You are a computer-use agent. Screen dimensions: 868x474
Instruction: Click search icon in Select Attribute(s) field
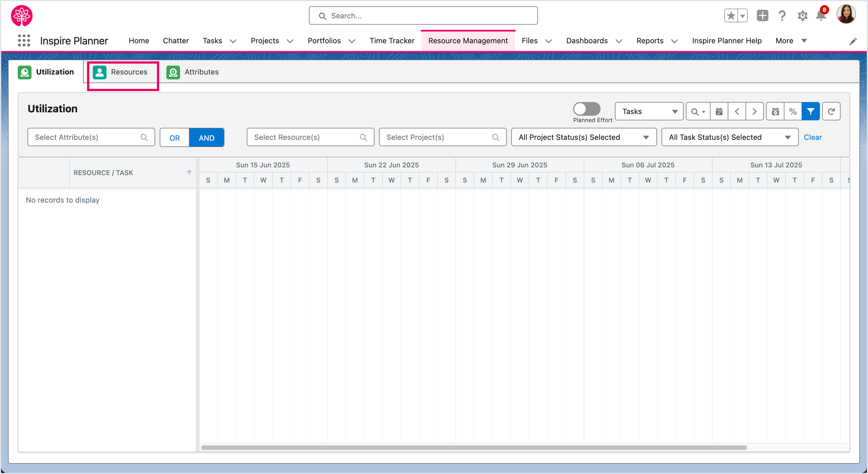144,137
